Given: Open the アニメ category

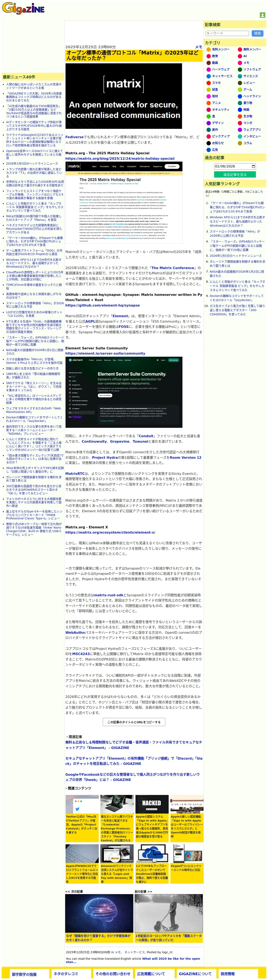Looking at the screenshot, I should [x=216, y=103].
